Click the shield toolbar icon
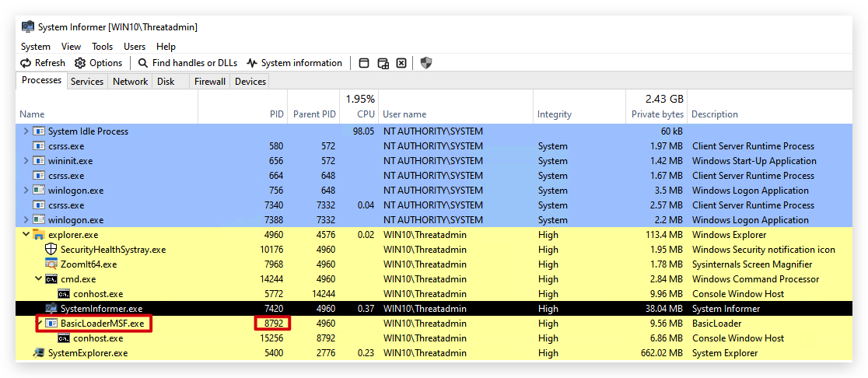This screenshot has height=378, width=868. [x=425, y=63]
